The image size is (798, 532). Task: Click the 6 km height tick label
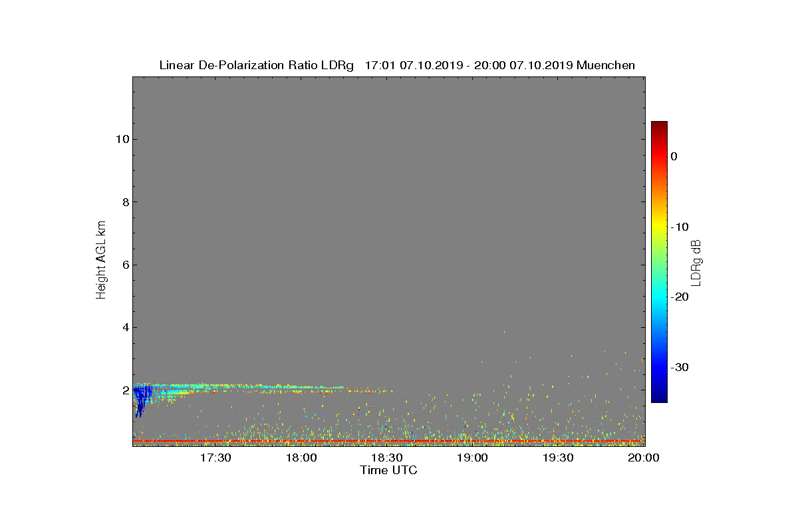(124, 265)
